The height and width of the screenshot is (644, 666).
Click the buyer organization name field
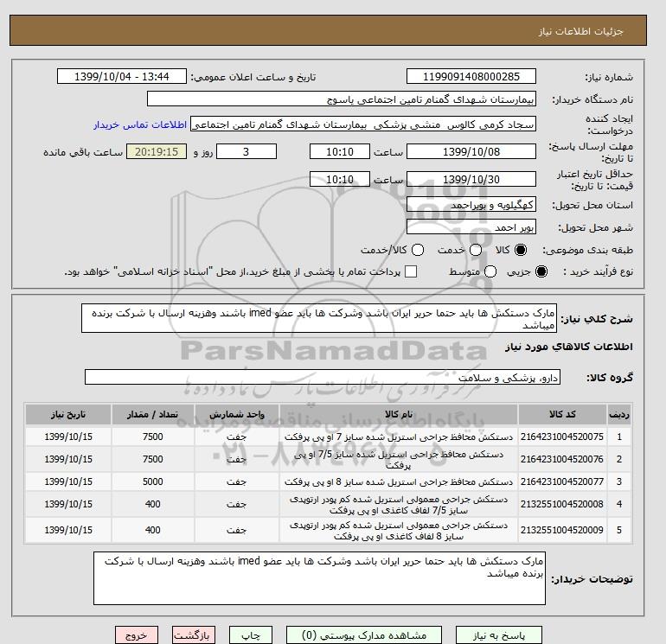tap(342, 99)
